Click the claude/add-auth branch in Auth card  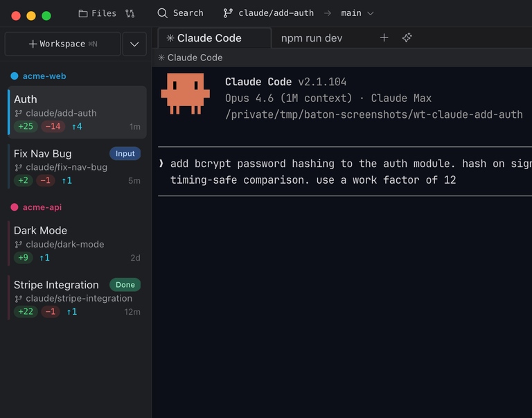tap(61, 113)
